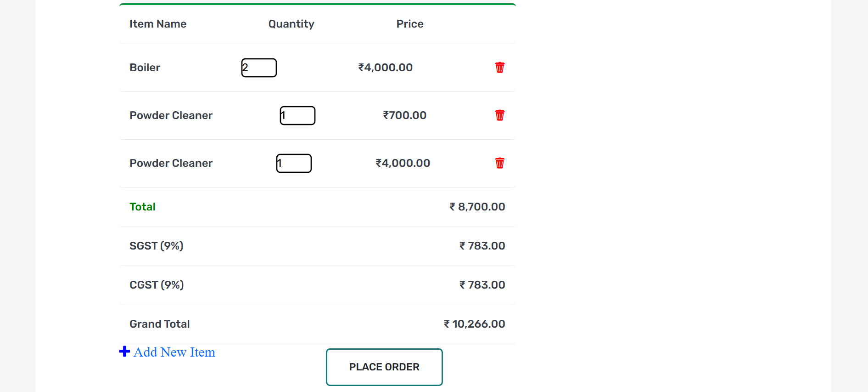The width and height of the screenshot is (868, 392).
Task: Select quantity box for ₹700.00 Powder Cleaner
Action: (x=297, y=115)
